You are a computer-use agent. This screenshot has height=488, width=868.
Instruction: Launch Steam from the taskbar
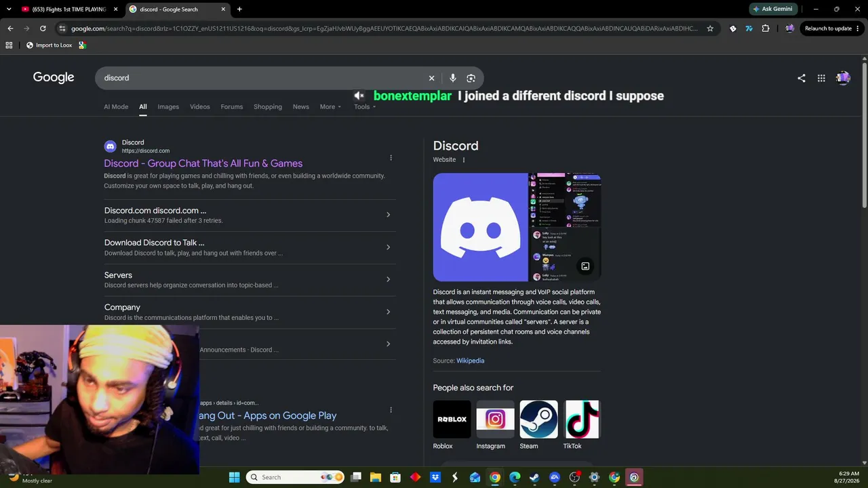pyautogui.click(x=534, y=477)
